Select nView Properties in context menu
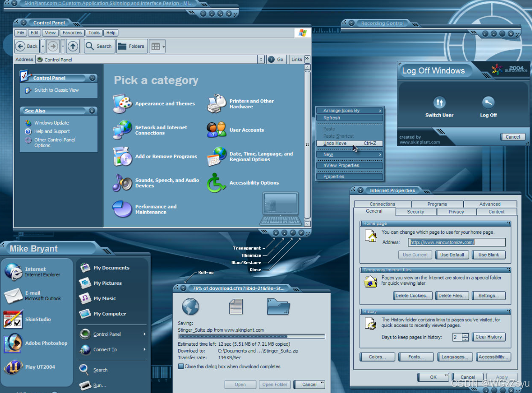Screen dimensions: 532x393 coord(350,165)
